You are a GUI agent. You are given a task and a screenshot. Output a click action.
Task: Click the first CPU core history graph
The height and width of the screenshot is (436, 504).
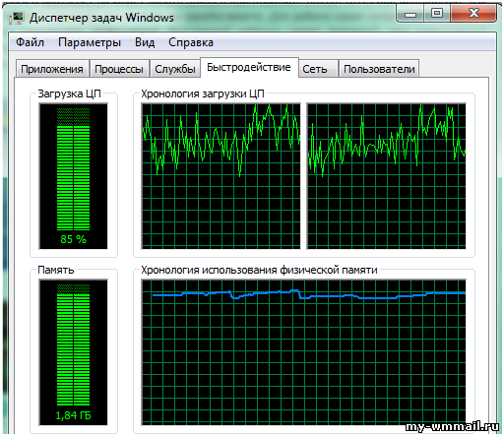[220, 176]
